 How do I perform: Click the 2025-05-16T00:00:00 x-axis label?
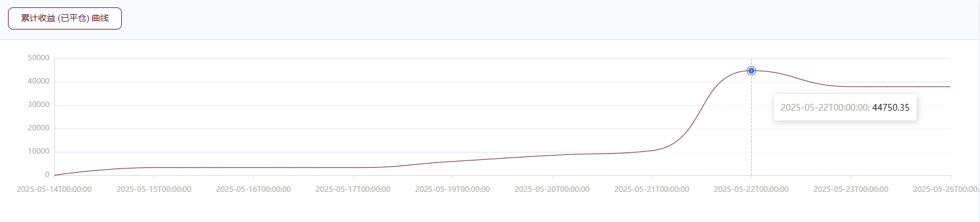click(253, 189)
